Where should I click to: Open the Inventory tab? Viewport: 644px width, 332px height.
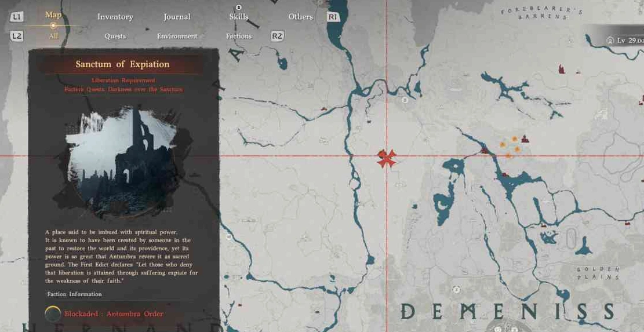pos(115,17)
